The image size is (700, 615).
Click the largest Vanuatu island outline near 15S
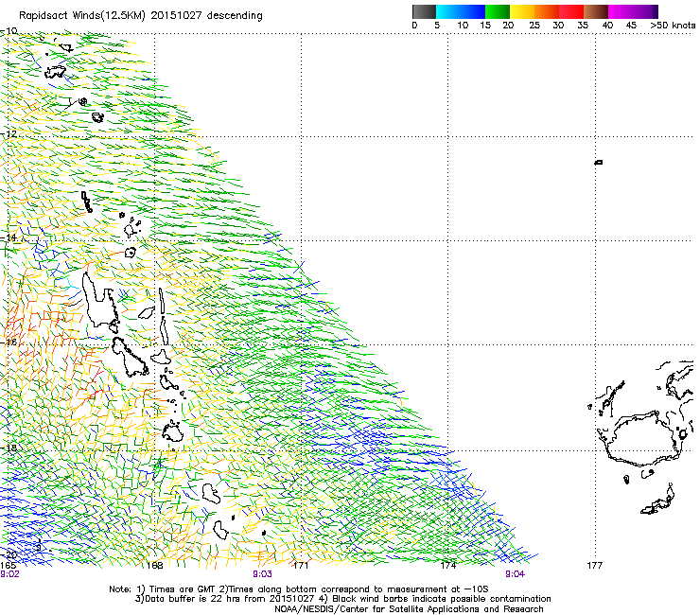[x=99, y=301]
